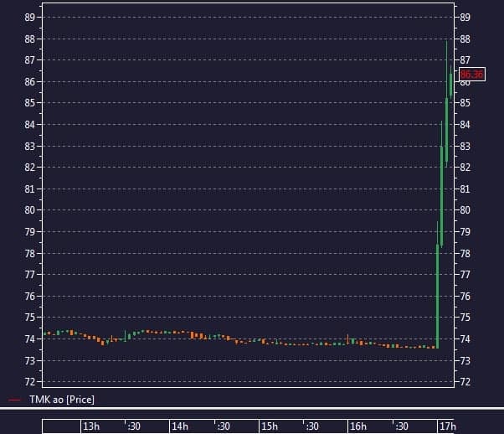Click the green candle body spanning 78 to 83
This screenshot has height=434, width=504.
click(x=442, y=196)
